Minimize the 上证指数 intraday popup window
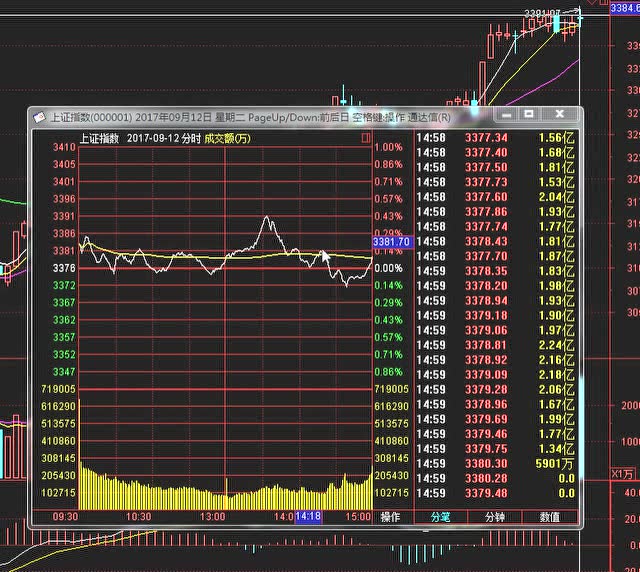The height and width of the screenshot is (572, 640). [506, 115]
